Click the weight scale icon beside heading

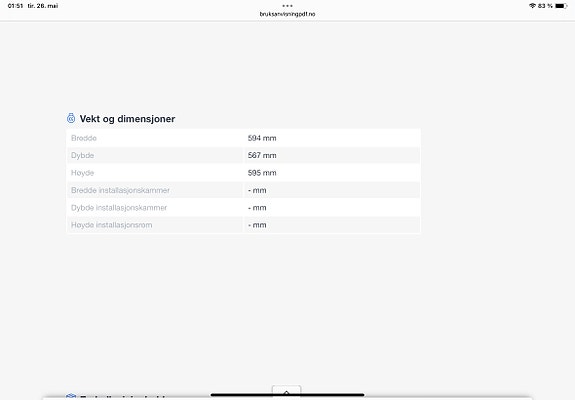71,118
